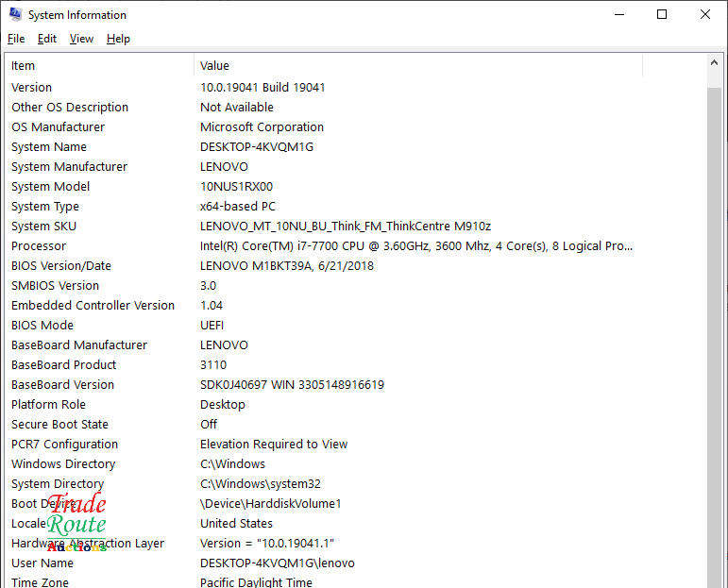Select the Desktop value
728x588 pixels.
click(x=223, y=405)
